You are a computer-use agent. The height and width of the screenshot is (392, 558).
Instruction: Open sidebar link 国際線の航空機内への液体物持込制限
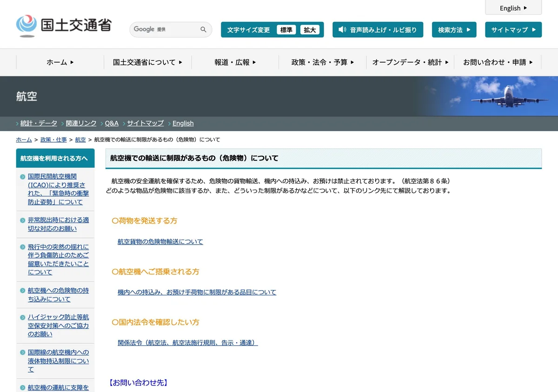(59, 361)
